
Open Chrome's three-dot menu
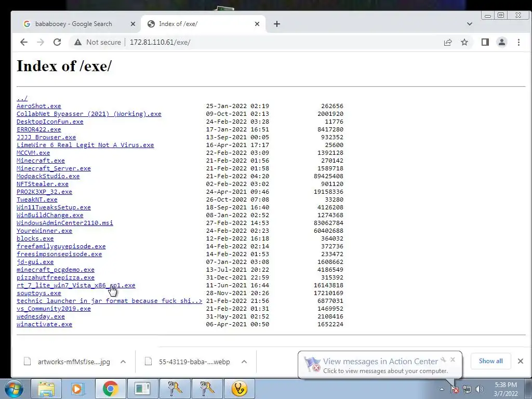(518, 42)
